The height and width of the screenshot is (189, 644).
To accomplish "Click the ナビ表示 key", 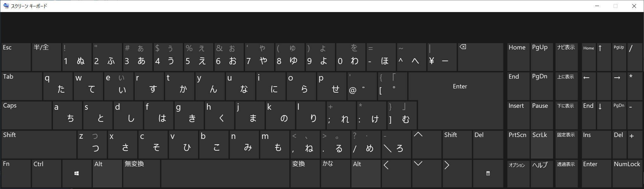I will pyautogui.click(x=566, y=57).
